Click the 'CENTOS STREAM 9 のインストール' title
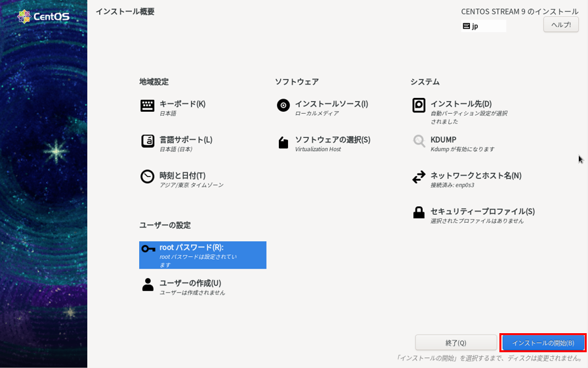The width and height of the screenshot is (588, 368). click(520, 12)
